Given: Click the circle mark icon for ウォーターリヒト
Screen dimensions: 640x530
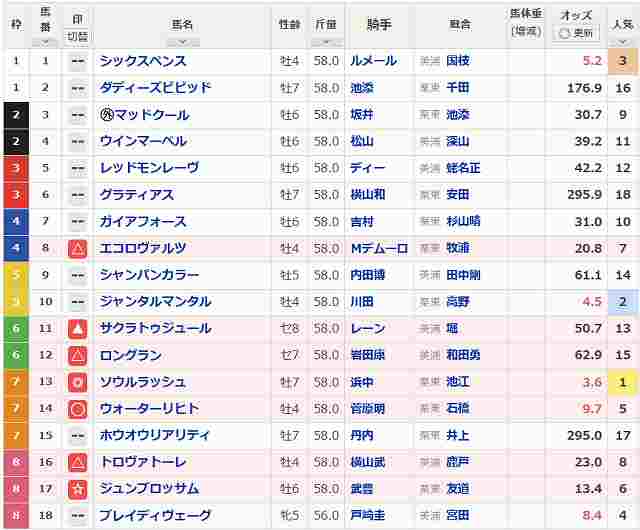Looking at the screenshot, I should 78,409.
